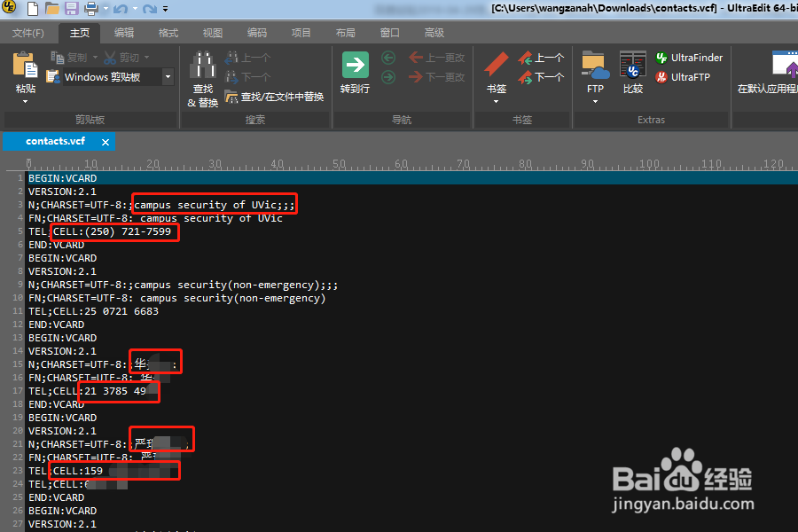Switch to the 编辑 ribbon tab
The width and height of the screenshot is (798, 532).
pyautogui.click(x=124, y=33)
